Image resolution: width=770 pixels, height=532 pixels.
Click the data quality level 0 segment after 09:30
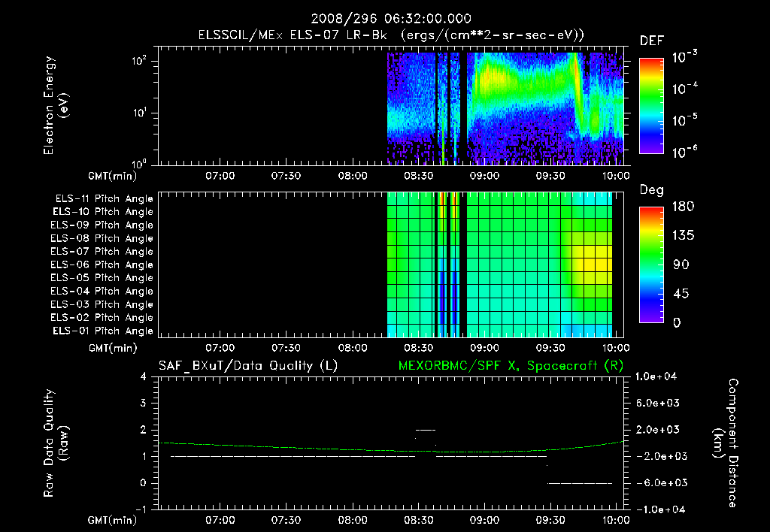[580, 483]
